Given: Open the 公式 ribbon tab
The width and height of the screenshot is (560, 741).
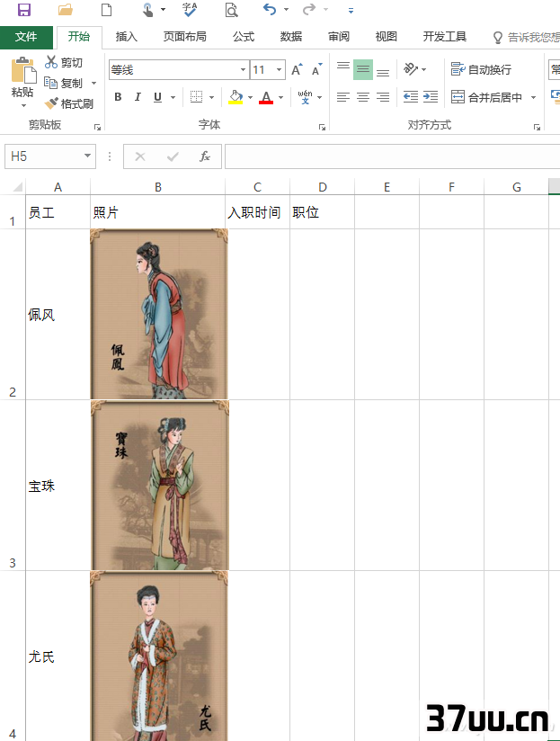Looking at the screenshot, I should [244, 37].
